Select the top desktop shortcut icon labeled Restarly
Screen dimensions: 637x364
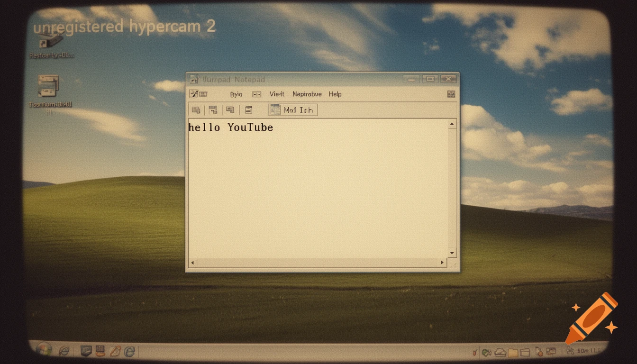pos(52,45)
